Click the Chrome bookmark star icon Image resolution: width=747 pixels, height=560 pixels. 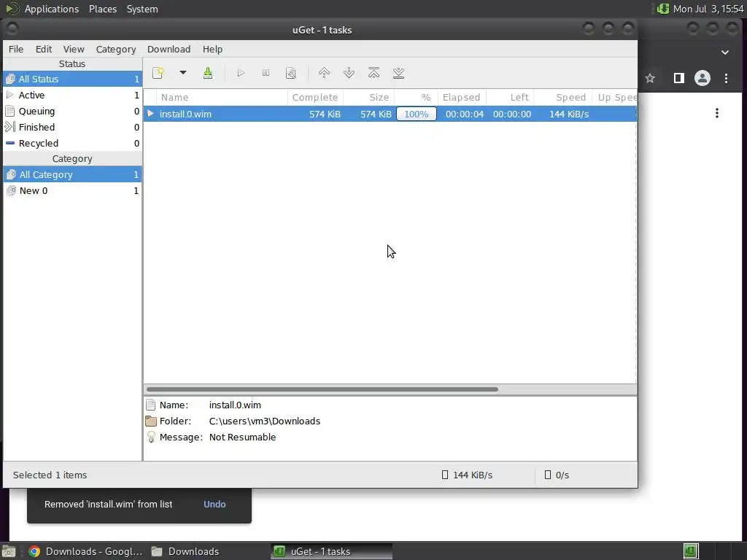pos(650,78)
